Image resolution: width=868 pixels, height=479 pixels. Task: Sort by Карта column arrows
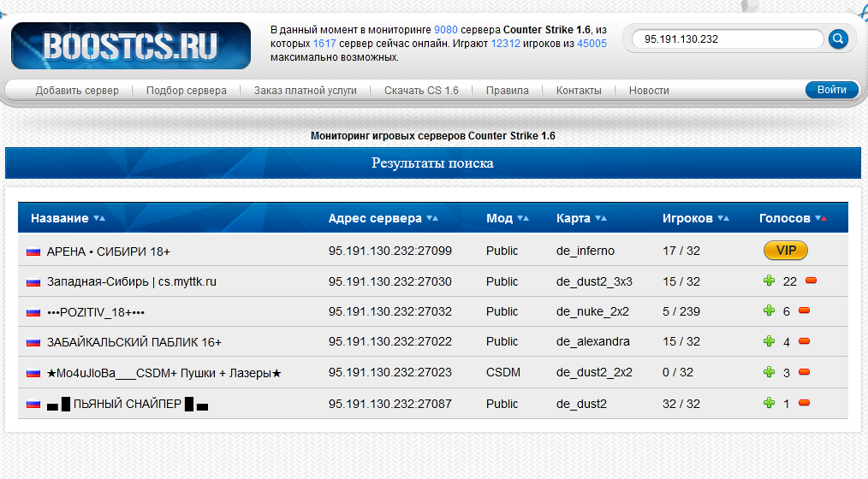click(x=601, y=218)
